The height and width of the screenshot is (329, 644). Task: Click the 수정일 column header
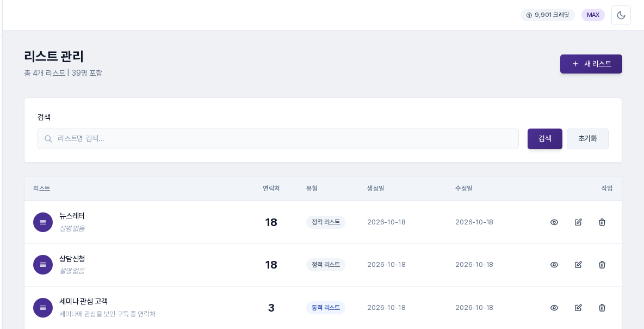click(464, 188)
